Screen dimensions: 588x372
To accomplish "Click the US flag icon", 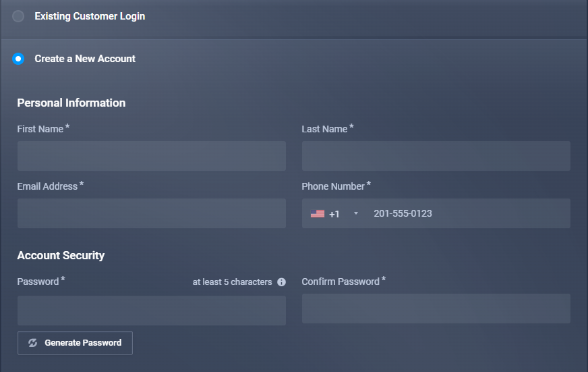I will tap(318, 214).
